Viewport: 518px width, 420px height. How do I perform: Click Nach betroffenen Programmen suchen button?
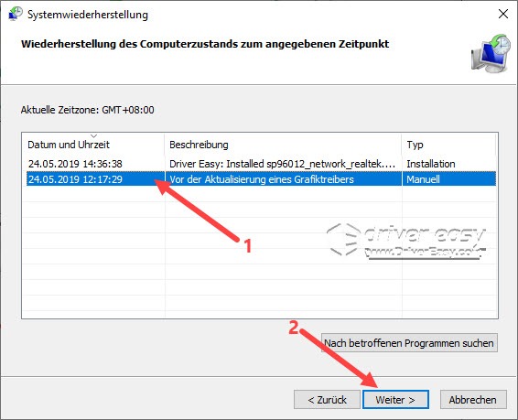point(409,343)
